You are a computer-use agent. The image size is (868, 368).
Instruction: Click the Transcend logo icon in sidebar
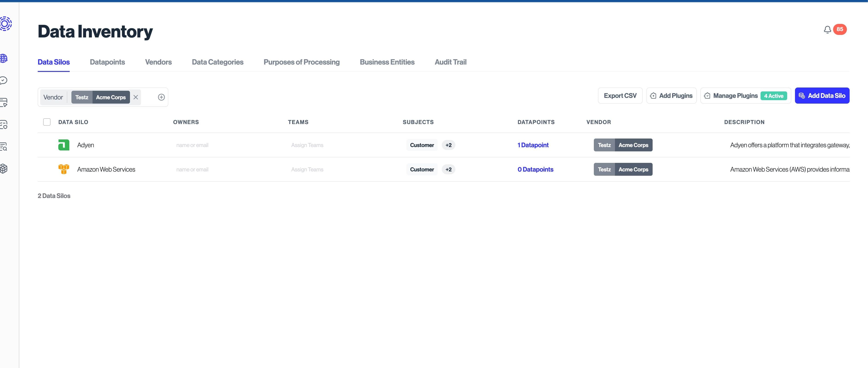pyautogui.click(x=5, y=24)
